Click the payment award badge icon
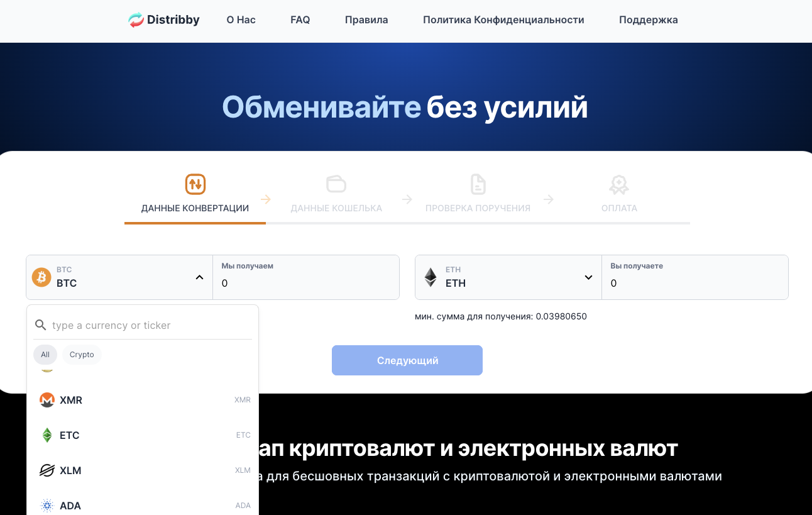Image resolution: width=812 pixels, height=515 pixels. click(619, 184)
